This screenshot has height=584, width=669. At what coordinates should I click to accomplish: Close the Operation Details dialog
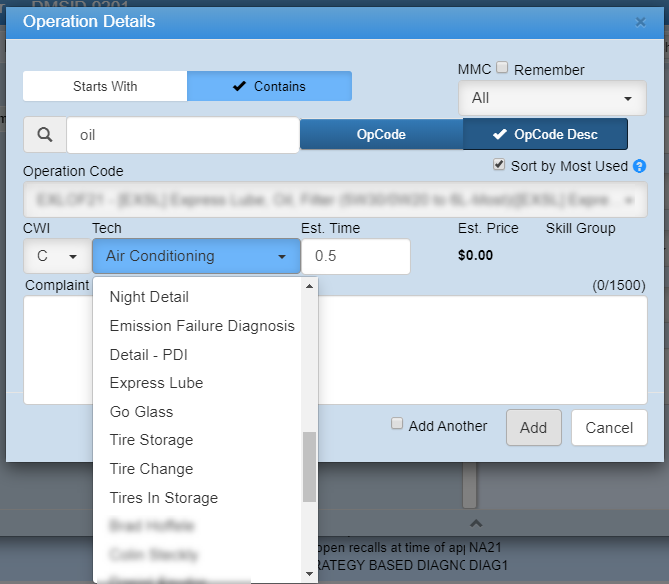tap(641, 21)
